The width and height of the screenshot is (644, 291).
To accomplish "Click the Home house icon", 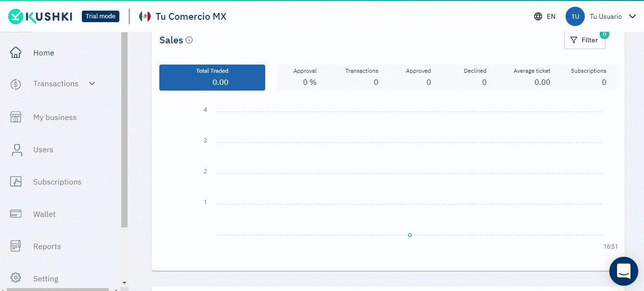I will [16, 53].
